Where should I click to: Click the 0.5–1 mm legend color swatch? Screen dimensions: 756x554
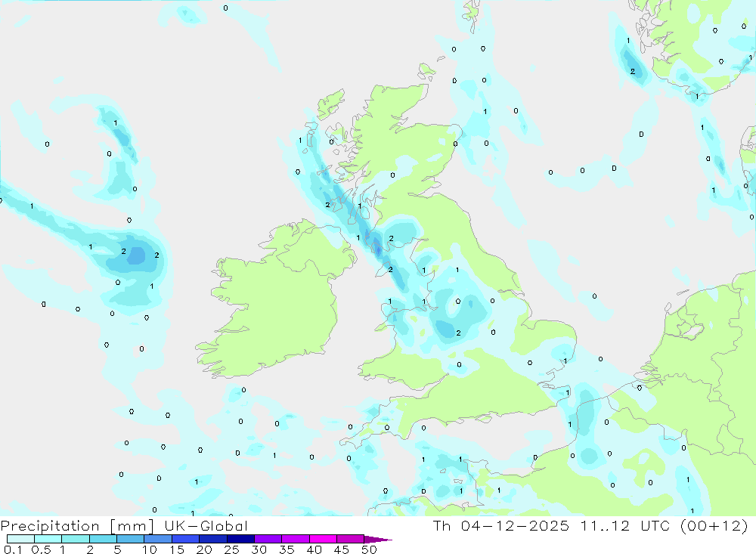(48, 539)
